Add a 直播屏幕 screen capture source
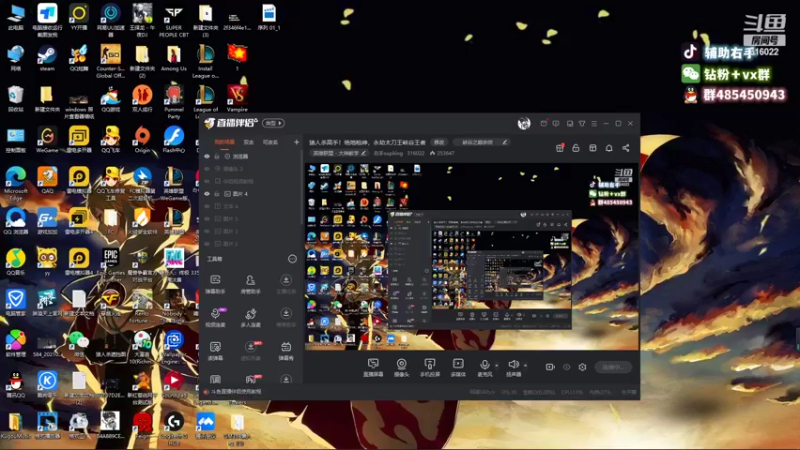Screen dimensions: 800x450 click(373, 367)
